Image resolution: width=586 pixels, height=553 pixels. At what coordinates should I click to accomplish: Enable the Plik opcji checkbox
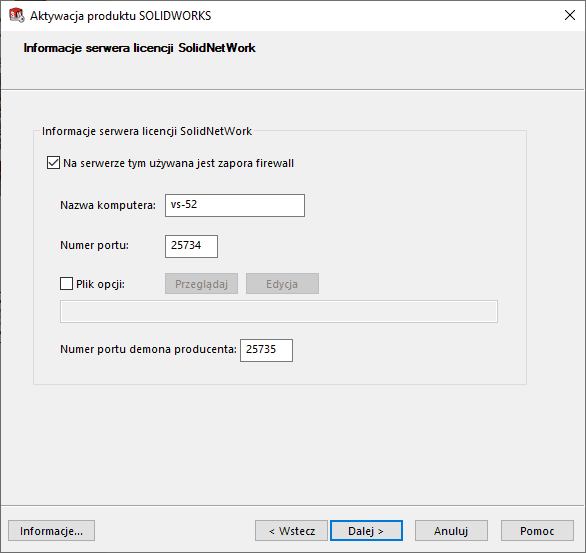pyautogui.click(x=67, y=284)
